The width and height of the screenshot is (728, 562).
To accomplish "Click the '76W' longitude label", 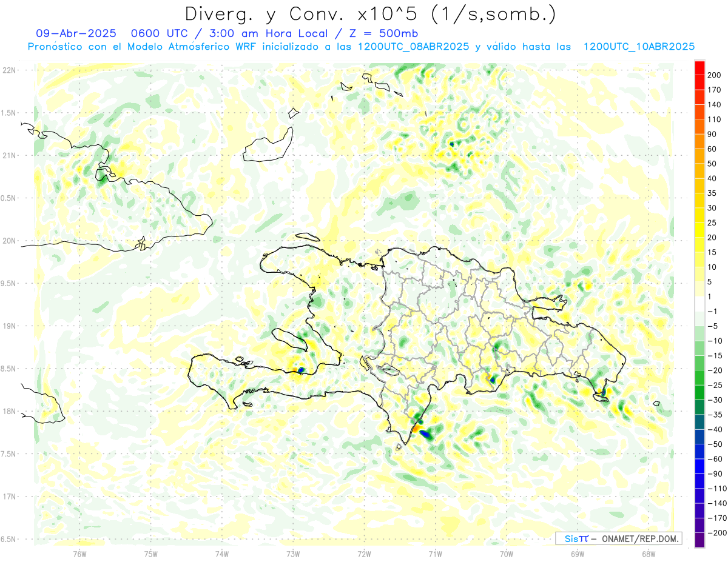I will point(79,554).
